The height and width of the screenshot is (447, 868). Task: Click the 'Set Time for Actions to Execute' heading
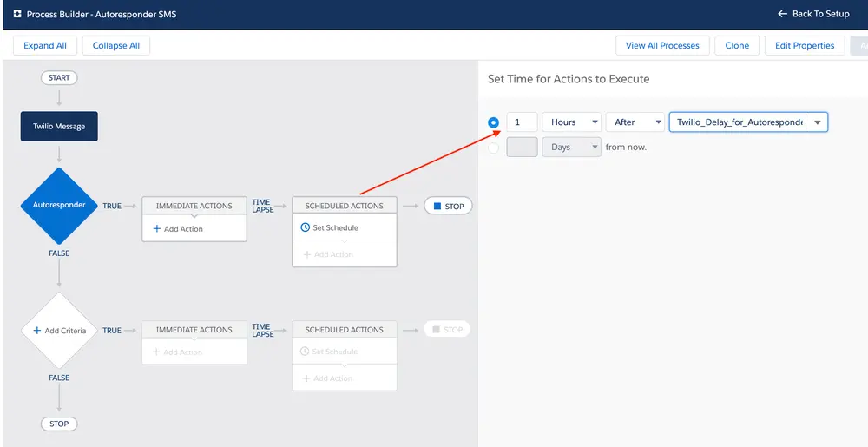point(569,79)
